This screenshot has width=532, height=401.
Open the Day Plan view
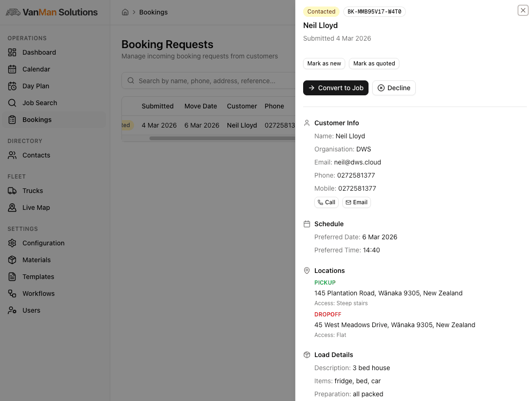point(13,86)
